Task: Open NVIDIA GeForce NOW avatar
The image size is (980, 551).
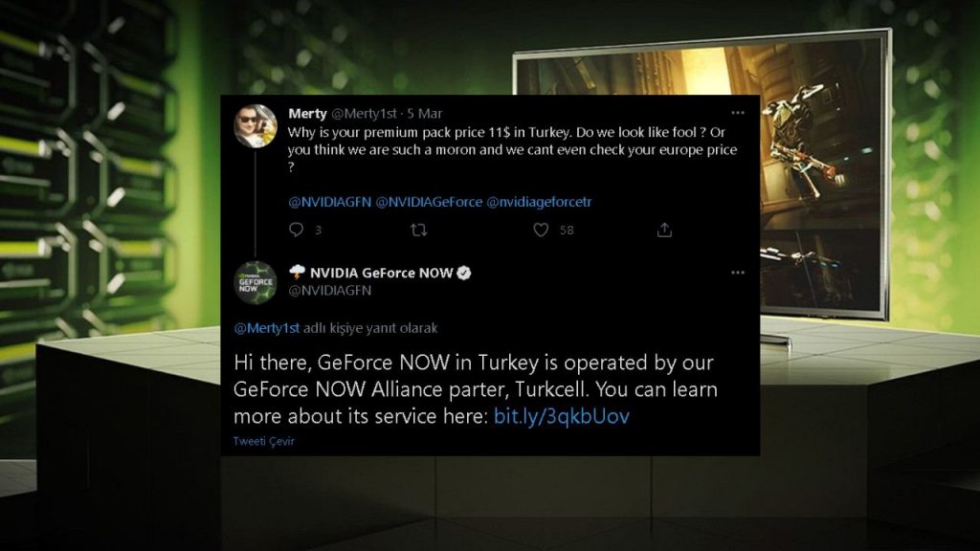Action: [255, 283]
